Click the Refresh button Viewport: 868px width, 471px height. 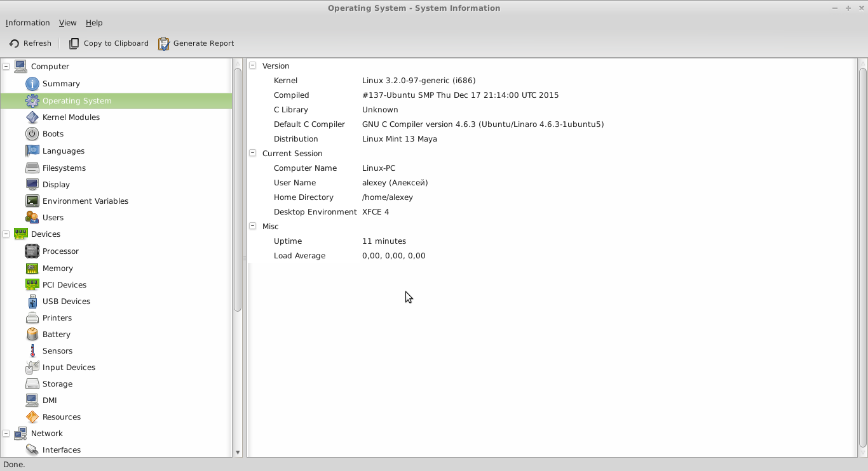[31, 43]
